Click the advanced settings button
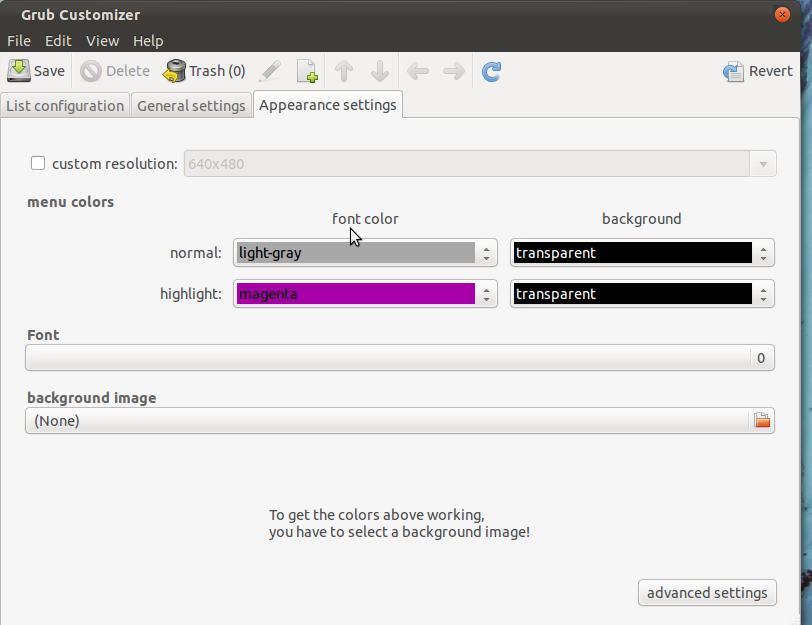Screen dimensions: 812x625 click(x=707, y=592)
